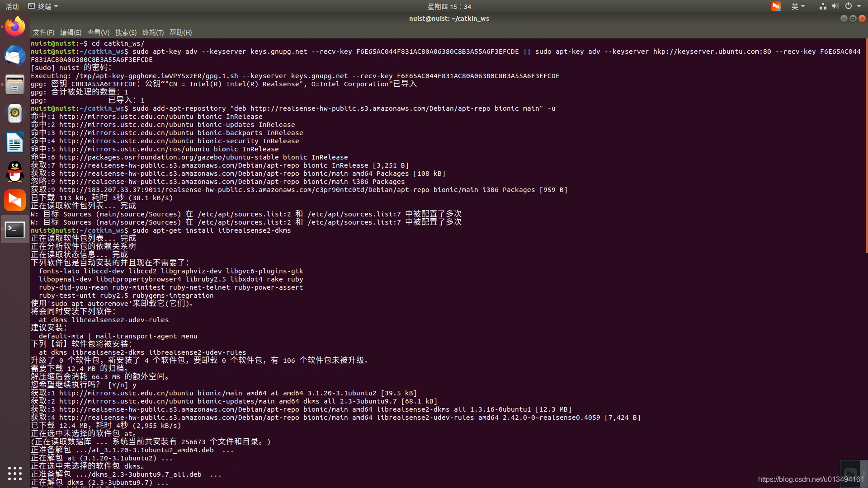Open the 搜索(S) menu

click(126, 33)
